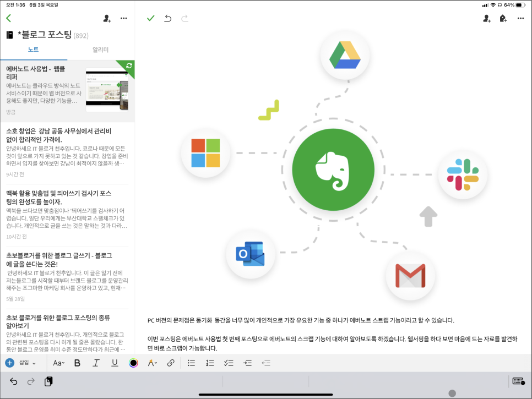532x399 pixels.
Task: Open the note more options menu
Action: click(520, 18)
